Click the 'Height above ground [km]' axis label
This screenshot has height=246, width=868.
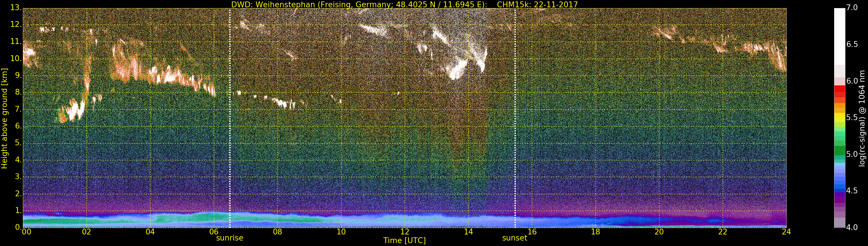(4, 118)
